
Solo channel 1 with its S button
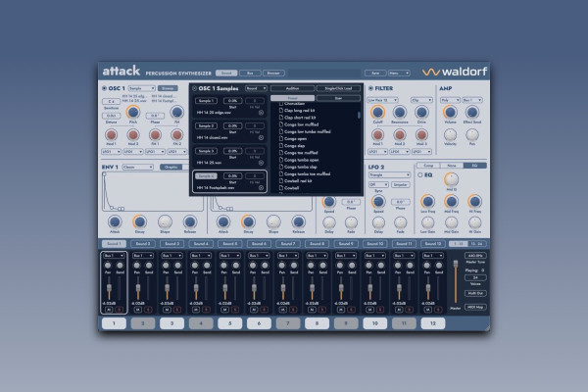click(119, 310)
